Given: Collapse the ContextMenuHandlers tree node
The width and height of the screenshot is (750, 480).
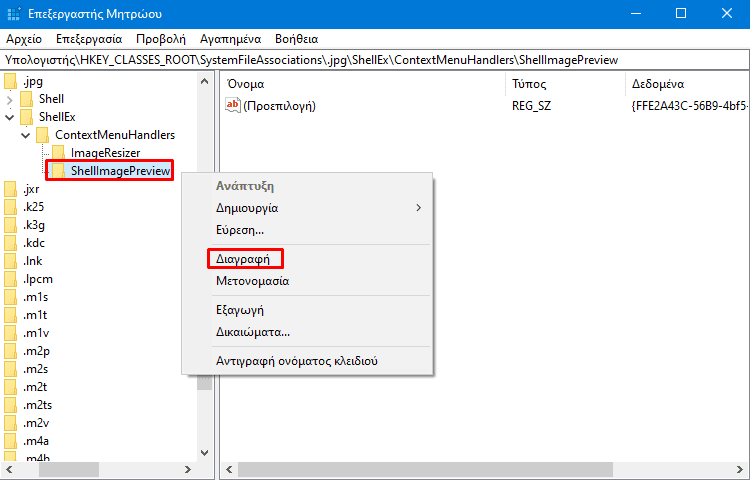Looking at the screenshot, I should pyautogui.click(x=26, y=135).
